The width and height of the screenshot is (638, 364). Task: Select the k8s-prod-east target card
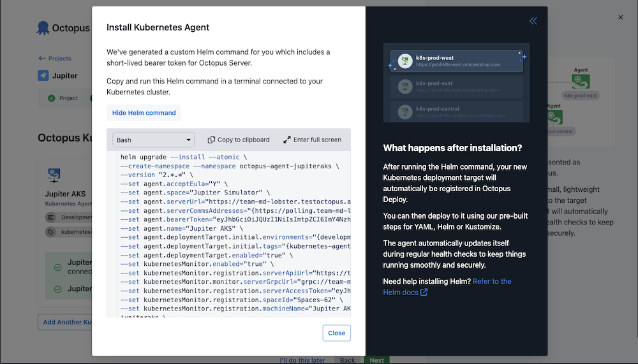(457, 86)
